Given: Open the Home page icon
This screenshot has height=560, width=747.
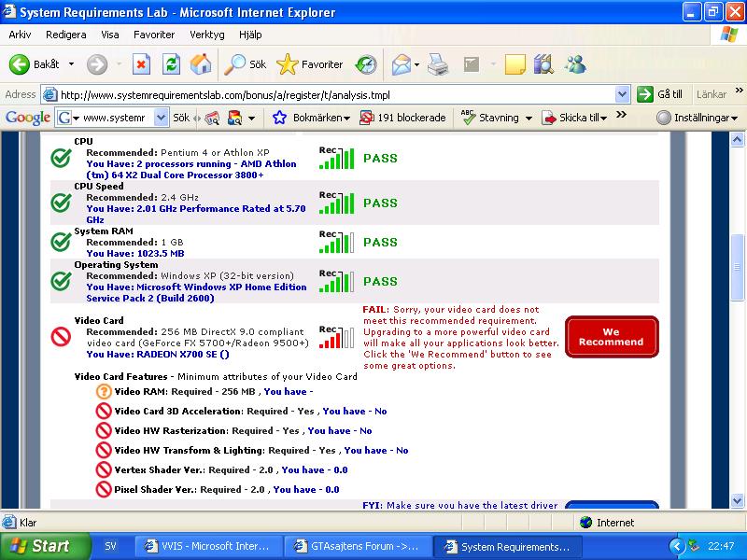Looking at the screenshot, I should pyautogui.click(x=201, y=64).
